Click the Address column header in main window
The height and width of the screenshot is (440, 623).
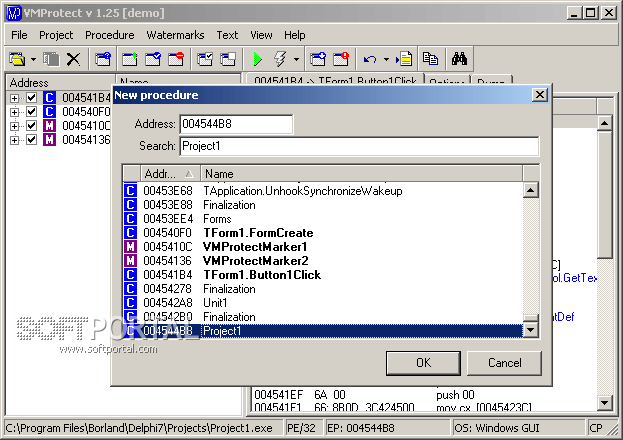pos(60,82)
